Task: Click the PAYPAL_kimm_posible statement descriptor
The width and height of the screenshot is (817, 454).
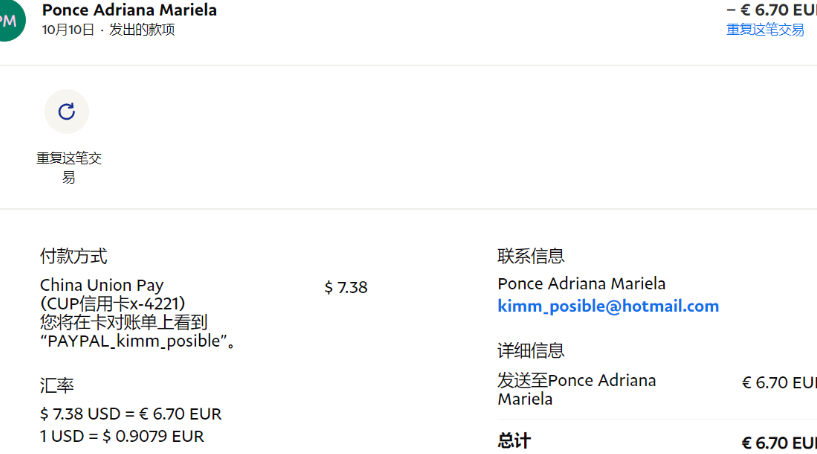Action: coord(133,341)
